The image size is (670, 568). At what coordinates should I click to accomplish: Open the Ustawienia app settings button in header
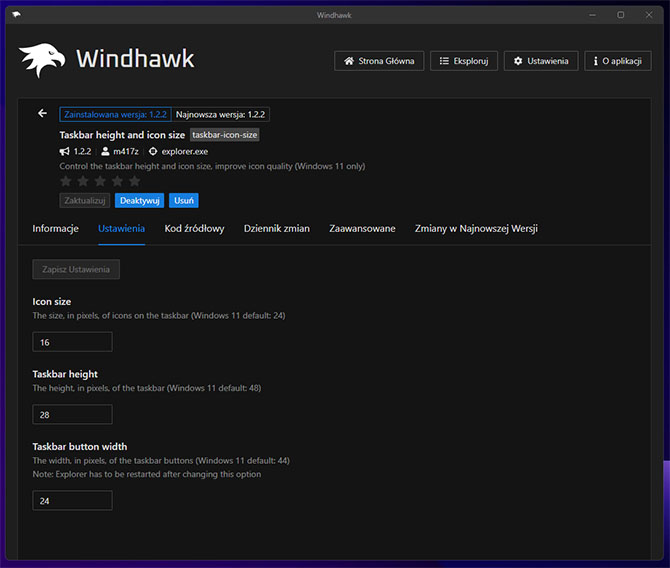[x=541, y=61]
